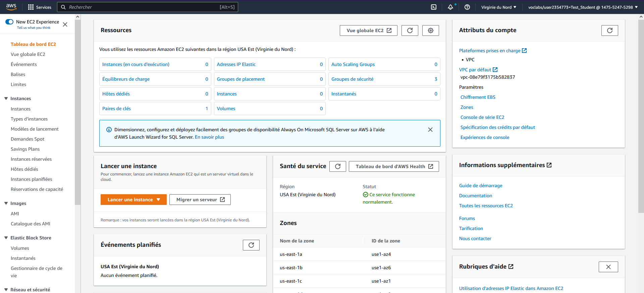The height and width of the screenshot is (293, 644).
Task: Open Spécification des crédits par défaut
Action: [498, 127]
